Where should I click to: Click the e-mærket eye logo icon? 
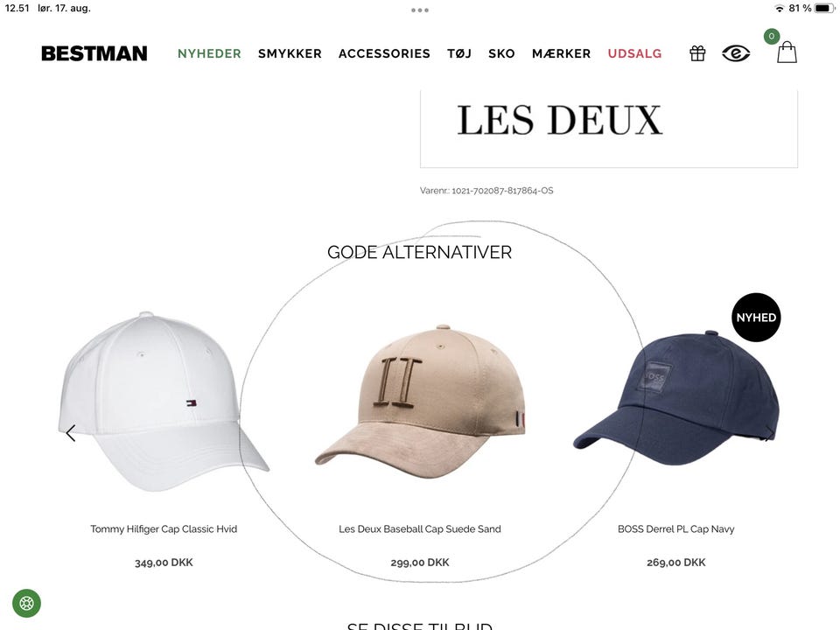point(736,53)
